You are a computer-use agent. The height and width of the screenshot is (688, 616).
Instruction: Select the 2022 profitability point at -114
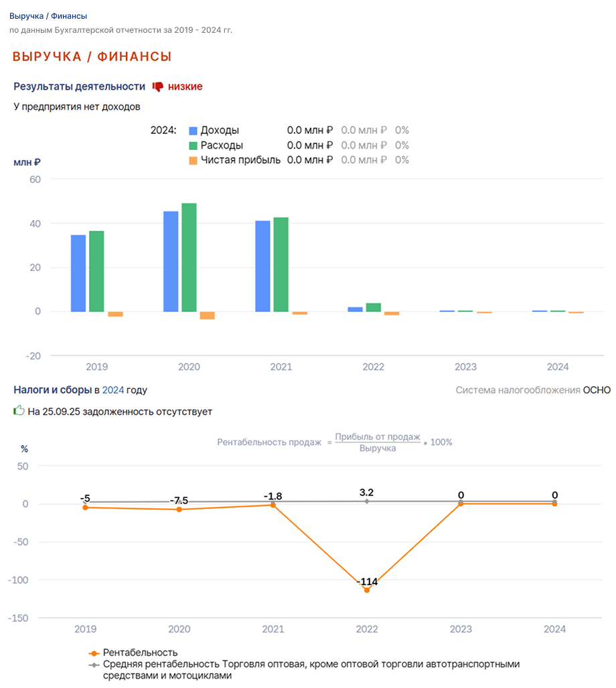(367, 590)
